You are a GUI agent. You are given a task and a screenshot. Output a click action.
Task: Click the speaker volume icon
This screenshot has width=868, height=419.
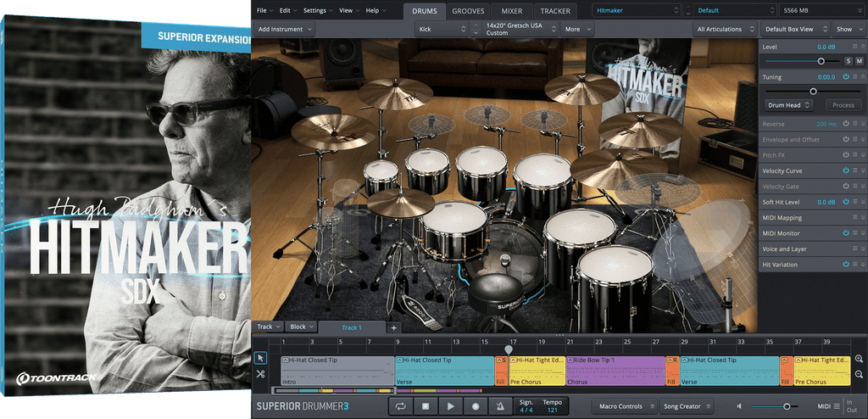click(x=739, y=406)
